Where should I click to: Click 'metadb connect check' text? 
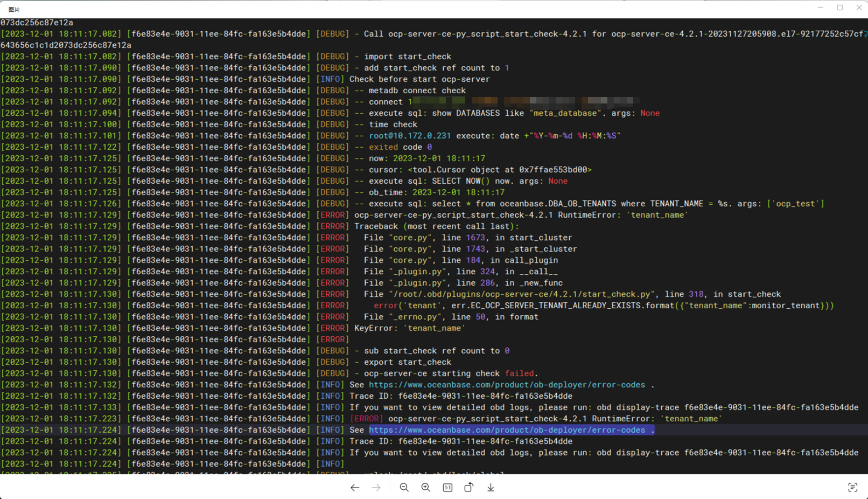click(417, 91)
